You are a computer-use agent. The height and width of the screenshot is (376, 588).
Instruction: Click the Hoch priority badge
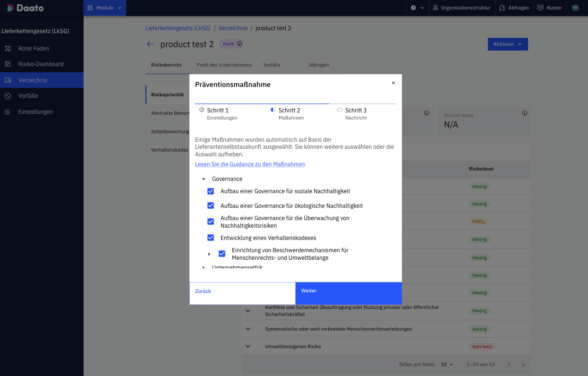[x=231, y=44]
